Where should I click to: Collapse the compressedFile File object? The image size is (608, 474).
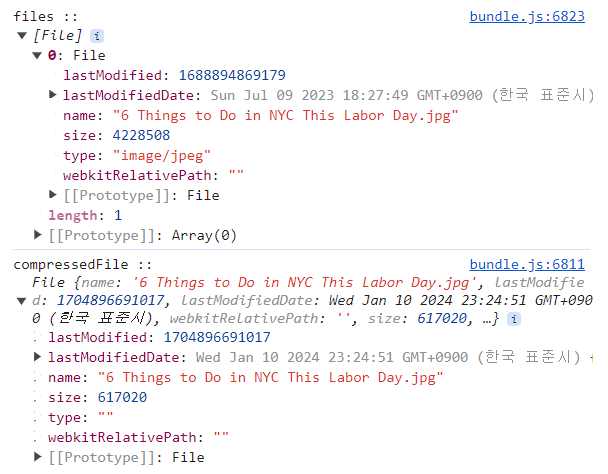[22, 301]
